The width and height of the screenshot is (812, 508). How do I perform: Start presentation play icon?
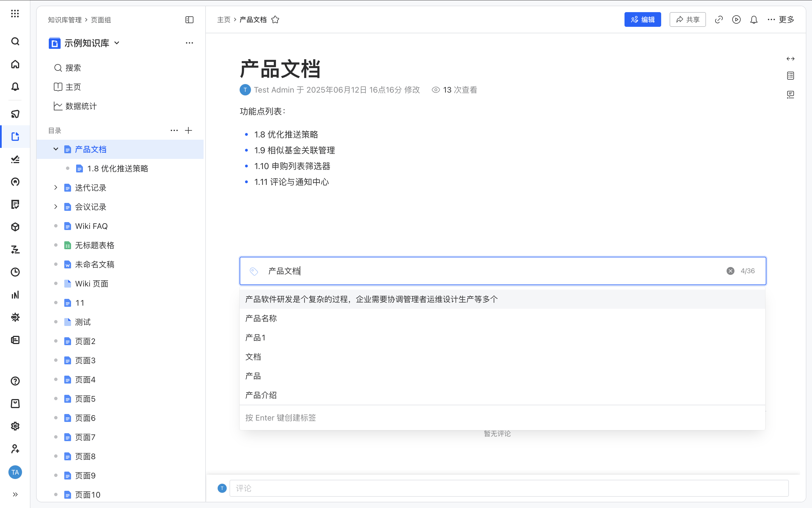click(736, 19)
